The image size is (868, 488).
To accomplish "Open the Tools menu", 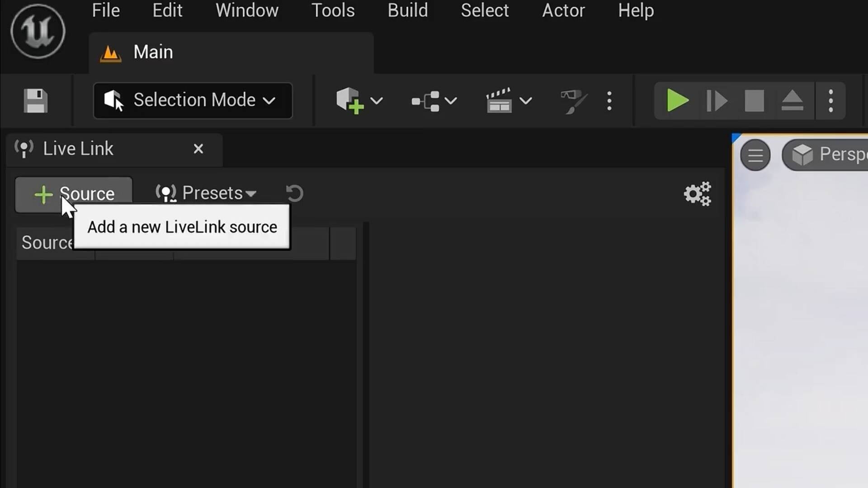I will coord(333,10).
